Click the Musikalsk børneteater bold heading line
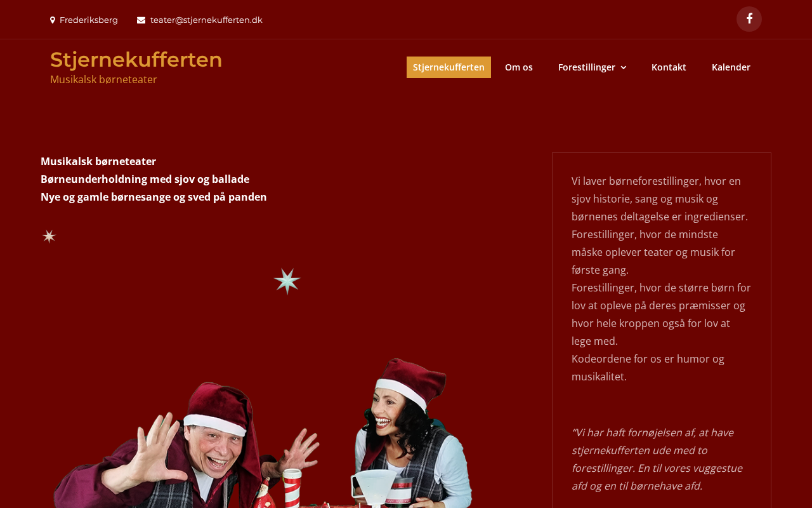812x508 pixels. tap(98, 161)
